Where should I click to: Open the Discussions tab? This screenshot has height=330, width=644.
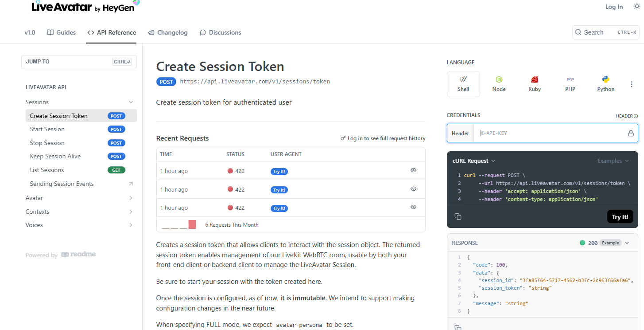tap(220, 32)
